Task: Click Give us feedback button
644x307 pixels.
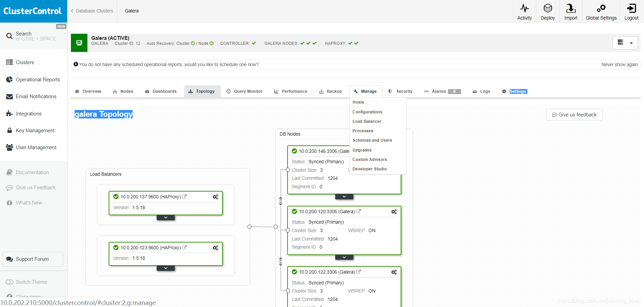Action: [x=574, y=115]
